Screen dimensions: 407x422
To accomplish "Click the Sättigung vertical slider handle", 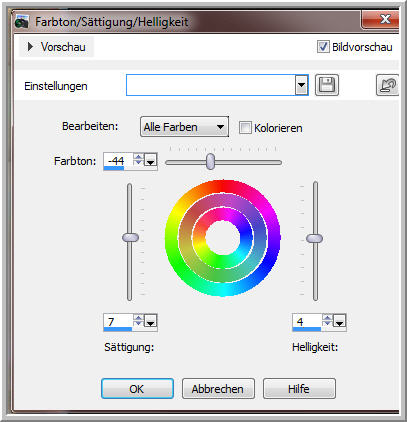I will pyautogui.click(x=130, y=238).
